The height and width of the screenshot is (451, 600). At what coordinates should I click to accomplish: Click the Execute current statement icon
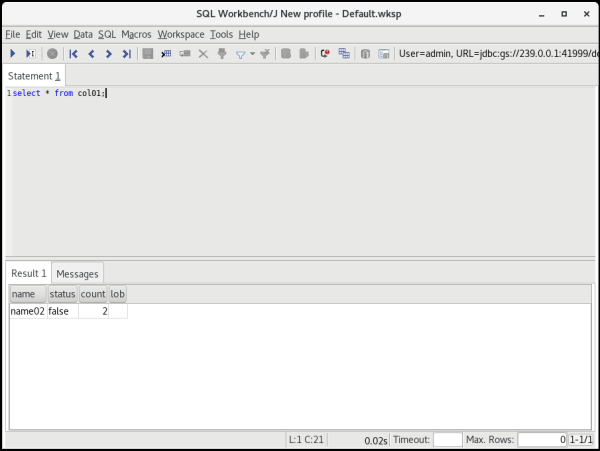point(30,54)
